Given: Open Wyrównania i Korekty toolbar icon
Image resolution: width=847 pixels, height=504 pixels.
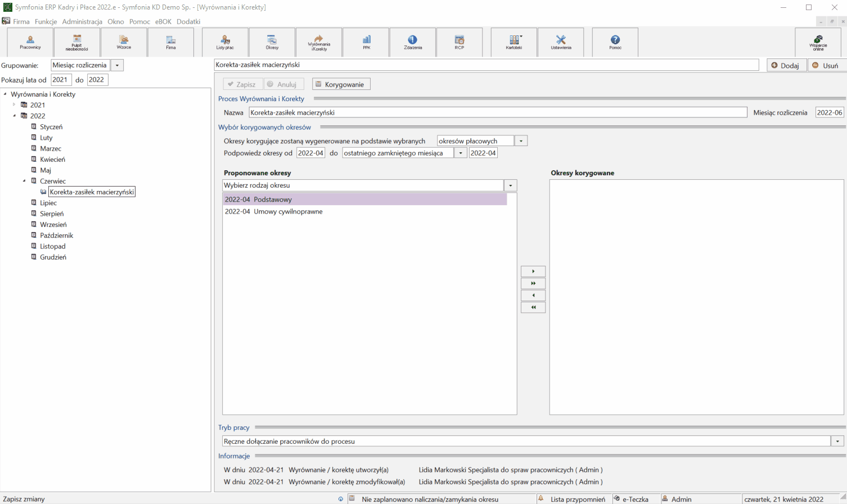Looking at the screenshot, I should pos(319,42).
